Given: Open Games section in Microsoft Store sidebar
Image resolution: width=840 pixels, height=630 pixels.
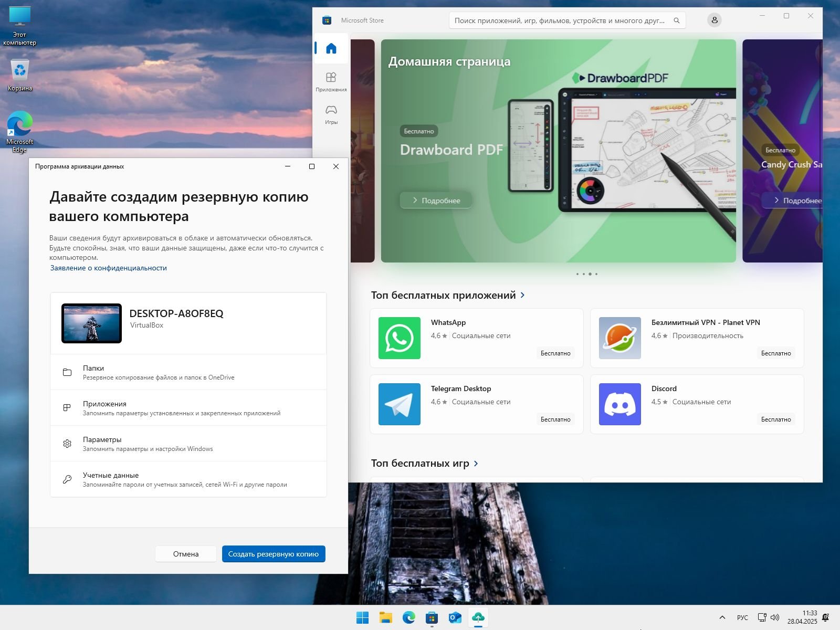Looking at the screenshot, I should pos(331,114).
